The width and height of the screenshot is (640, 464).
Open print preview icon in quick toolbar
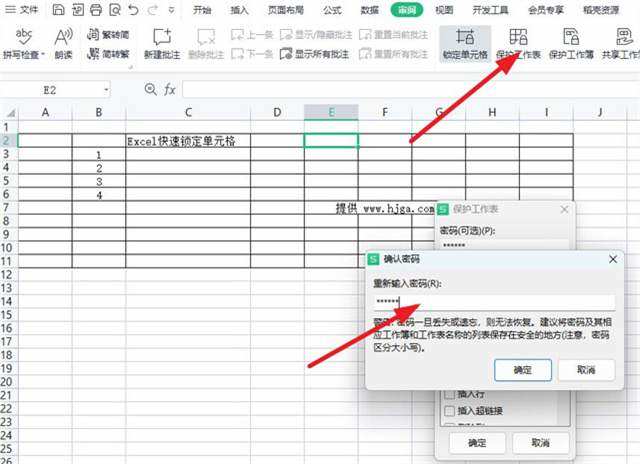pyautogui.click(x=115, y=9)
